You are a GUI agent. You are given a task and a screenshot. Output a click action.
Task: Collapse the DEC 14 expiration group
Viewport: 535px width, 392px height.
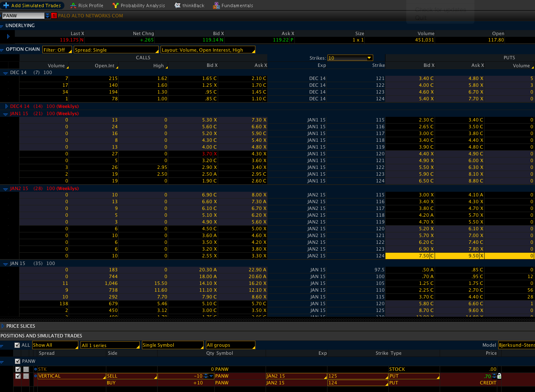pyautogui.click(x=6, y=73)
